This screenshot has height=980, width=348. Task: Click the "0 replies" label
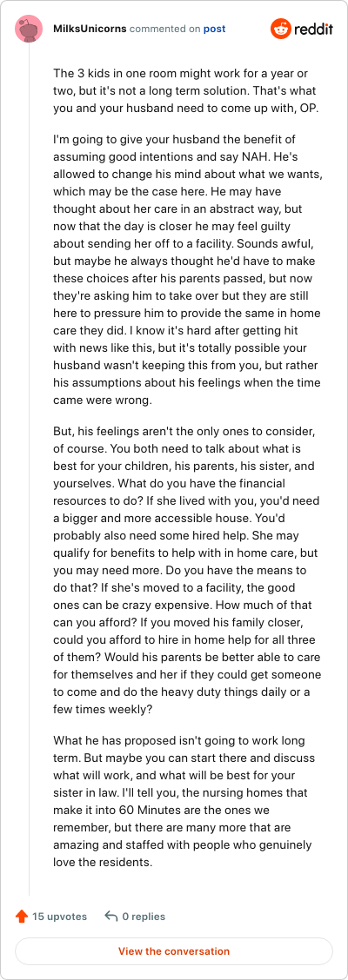click(144, 917)
